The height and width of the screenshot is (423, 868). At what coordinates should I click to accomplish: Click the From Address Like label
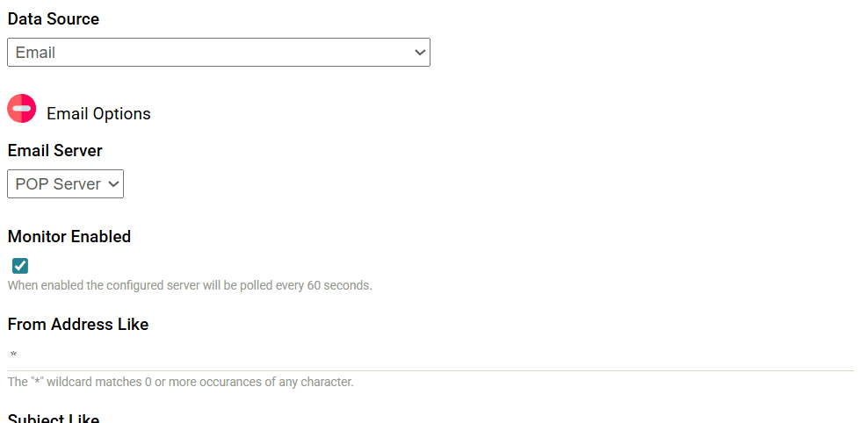pos(78,324)
